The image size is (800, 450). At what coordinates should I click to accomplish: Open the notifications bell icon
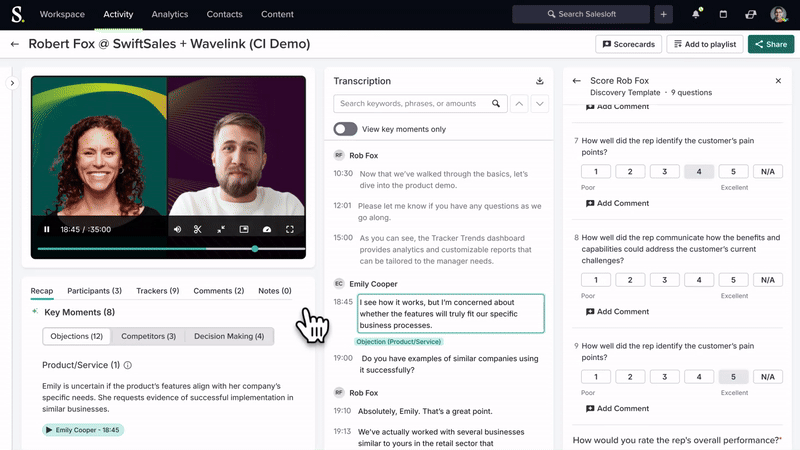coord(696,14)
